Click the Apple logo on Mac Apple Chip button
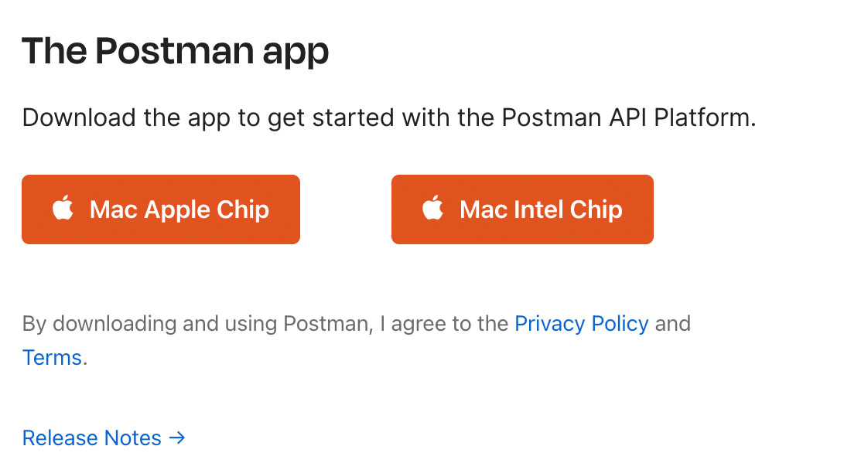The height and width of the screenshot is (463, 868). (x=63, y=209)
